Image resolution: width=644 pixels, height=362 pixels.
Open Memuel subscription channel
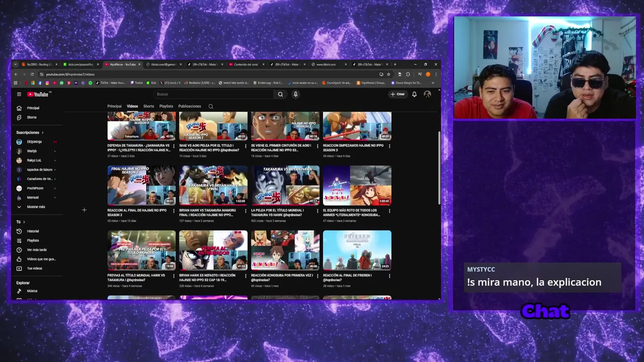(38, 198)
